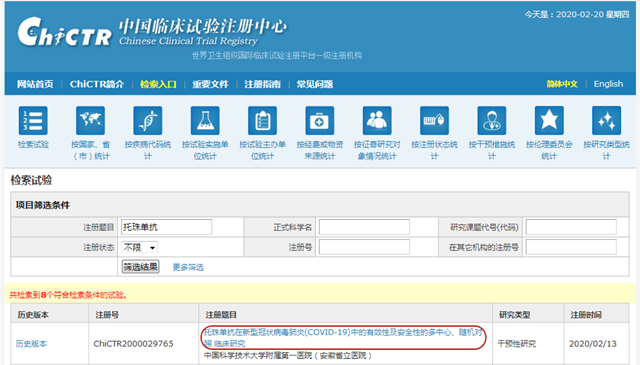Open statistics by country and province map icon
The height and width of the screenshot is (365, 640).
90,120
